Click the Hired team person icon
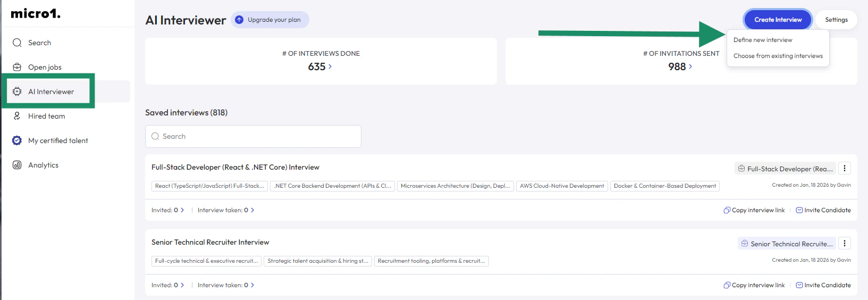The height and width of the screenshot is (300, 868). tap(17, 116)
